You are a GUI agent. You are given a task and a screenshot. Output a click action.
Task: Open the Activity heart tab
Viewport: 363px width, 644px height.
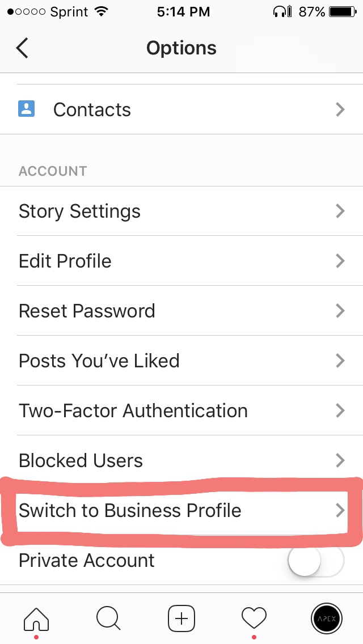[x=254, y=617]
